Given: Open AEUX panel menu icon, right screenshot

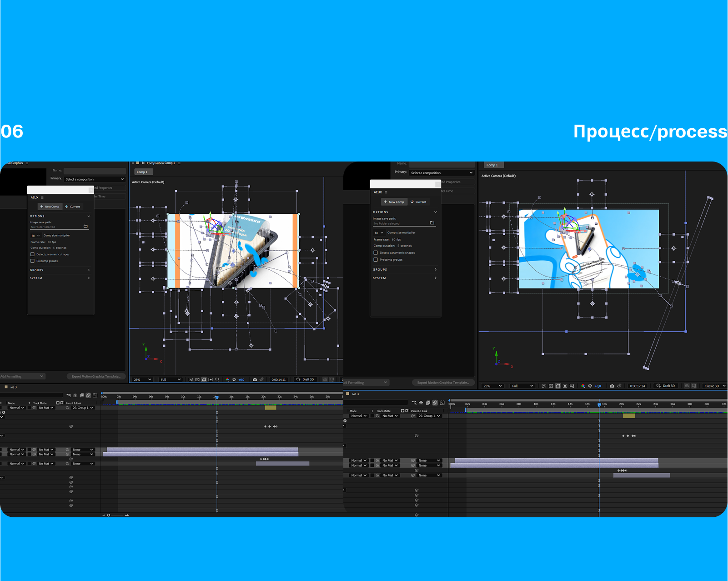Looking at the screenshot, I should point(386,192).
